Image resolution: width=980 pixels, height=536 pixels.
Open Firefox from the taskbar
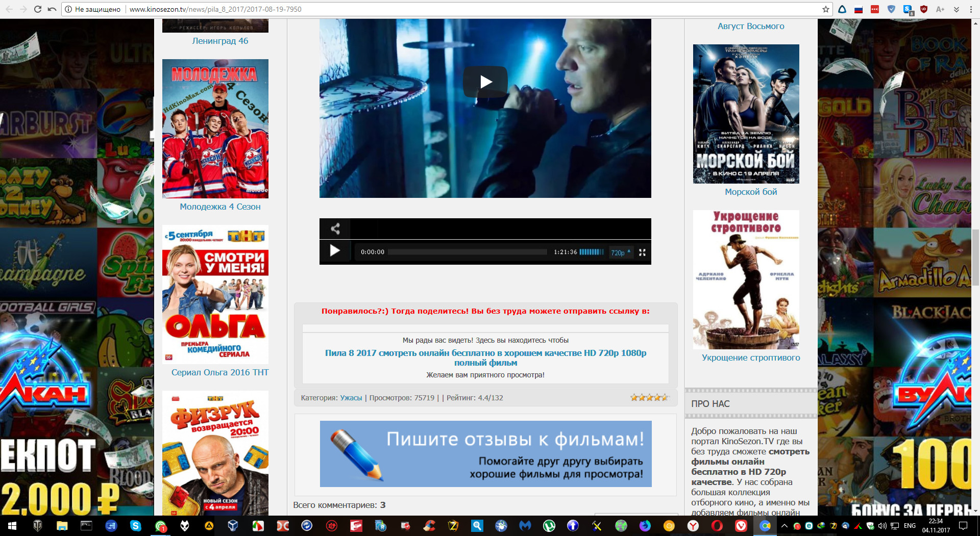(x=645, y=526)
